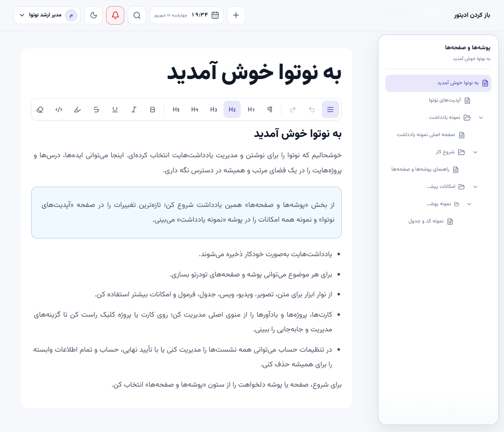Viewport: 504px width, 432px height.
Task: Click final paragraph برای شروع، صفحه یا پوشه
Action: click(226, 384)
